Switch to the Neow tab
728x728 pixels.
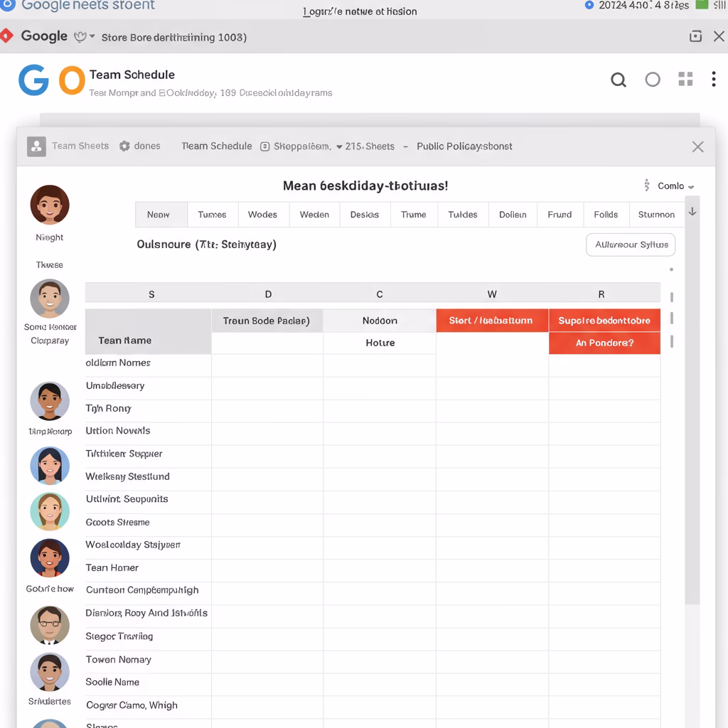[x=161, y=215]
